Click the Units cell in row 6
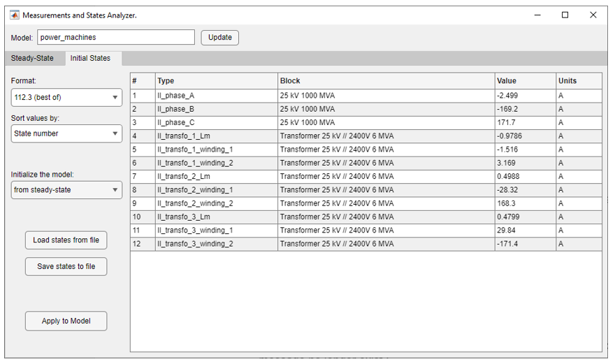Screen dimensions: 615x364 tap(579, 163)
